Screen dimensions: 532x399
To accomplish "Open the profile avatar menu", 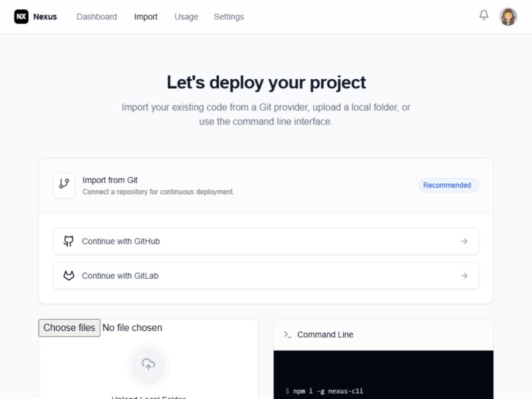I will click(x=508, y=16).
